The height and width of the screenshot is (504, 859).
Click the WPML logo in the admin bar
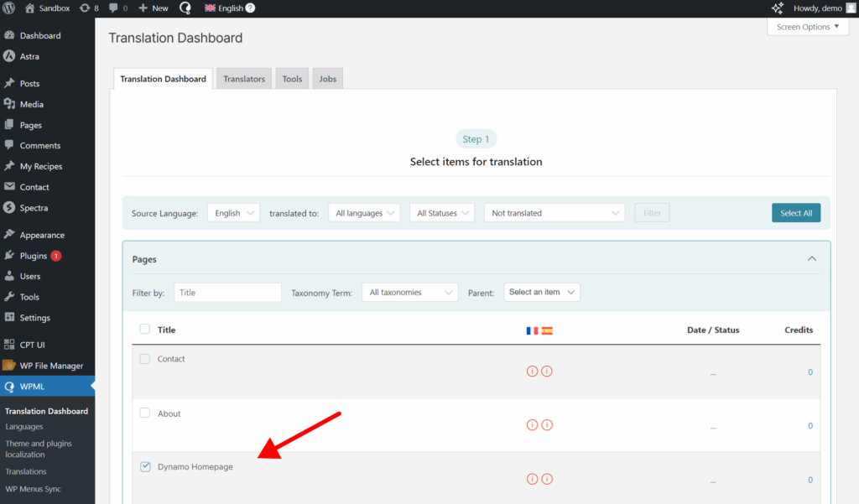(x=184, y=8)
